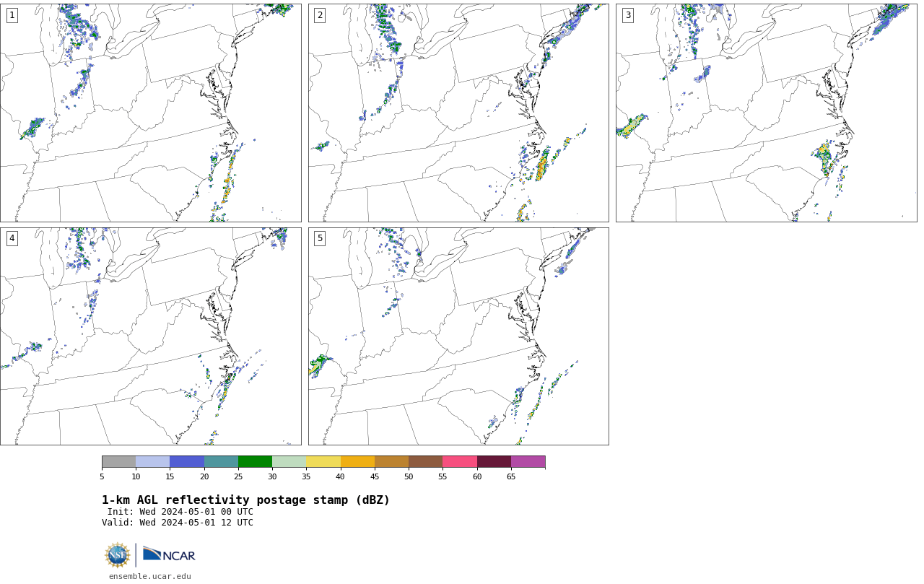Click the colorbar tick label 35

click(306, 476)
